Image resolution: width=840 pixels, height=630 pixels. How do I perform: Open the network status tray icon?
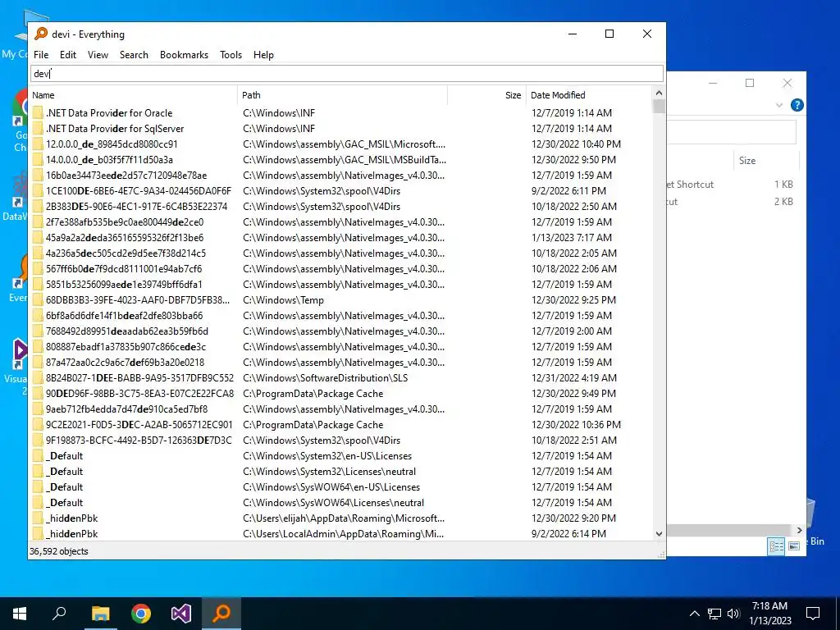click(x=714, y=614)
